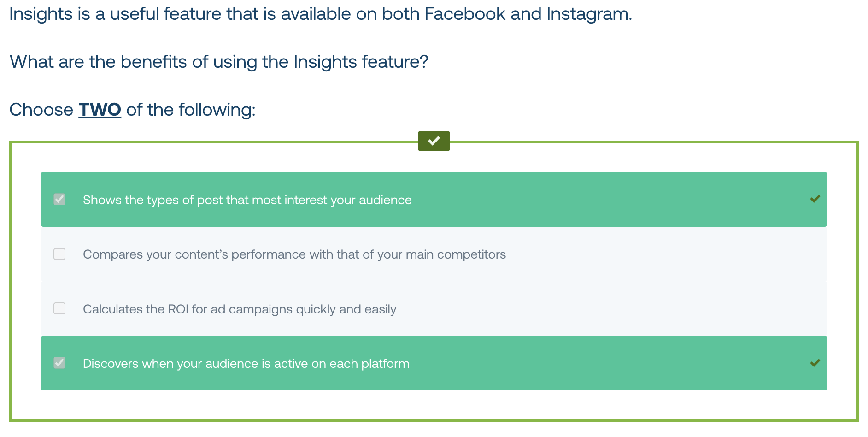Click the underlined 'TWO' text
868x437 pixels.
coord(100,110)
